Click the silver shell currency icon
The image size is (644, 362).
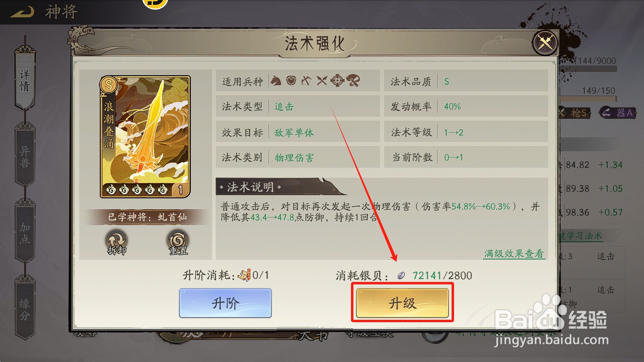(401, 275)
